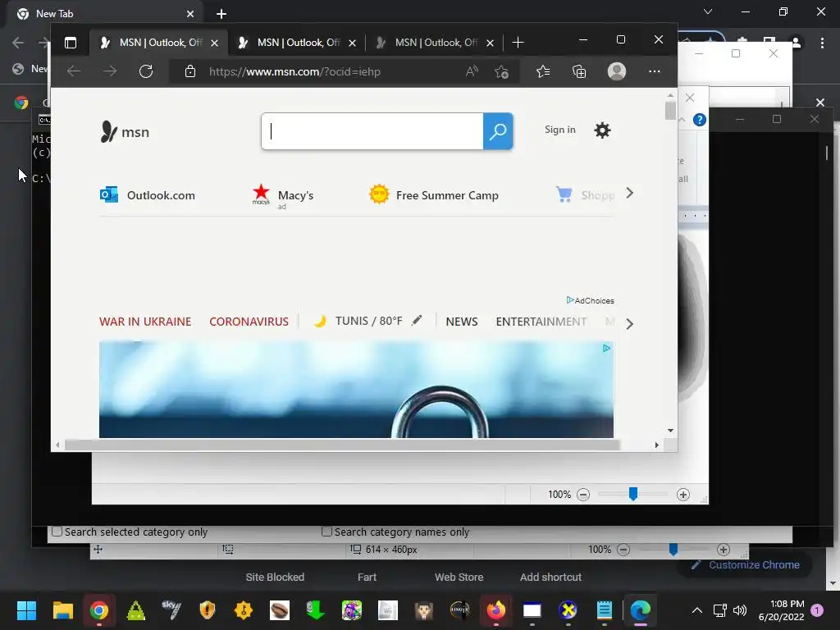Screen dimensions: 840x630
Task: Expand more MSN quick links chevron
Action: [629, 194]
